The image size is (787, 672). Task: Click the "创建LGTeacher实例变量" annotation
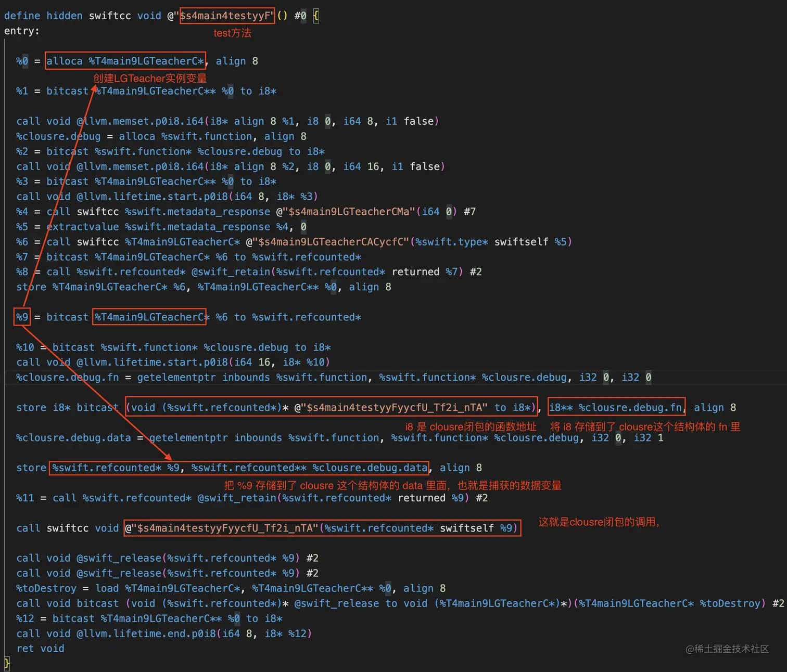149,78
